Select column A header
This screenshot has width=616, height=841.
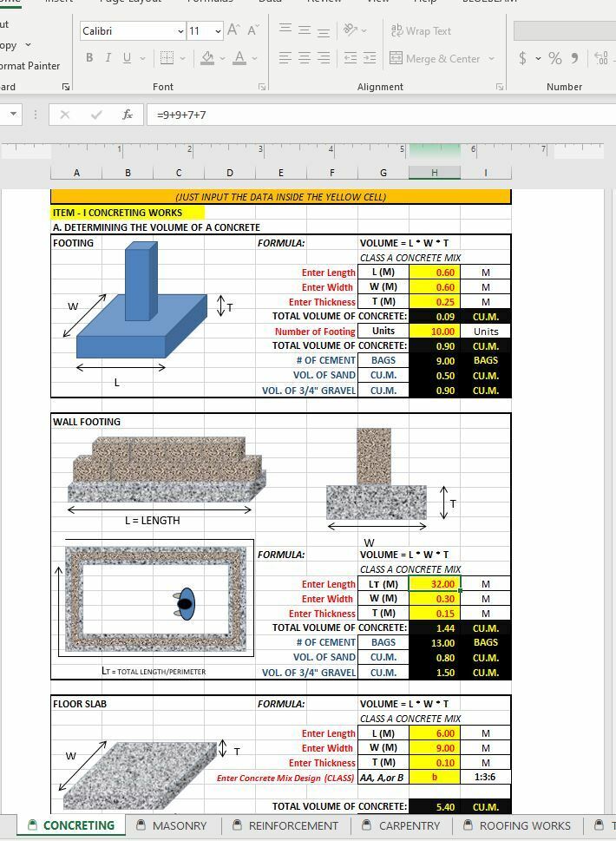[x=76, y=173]
